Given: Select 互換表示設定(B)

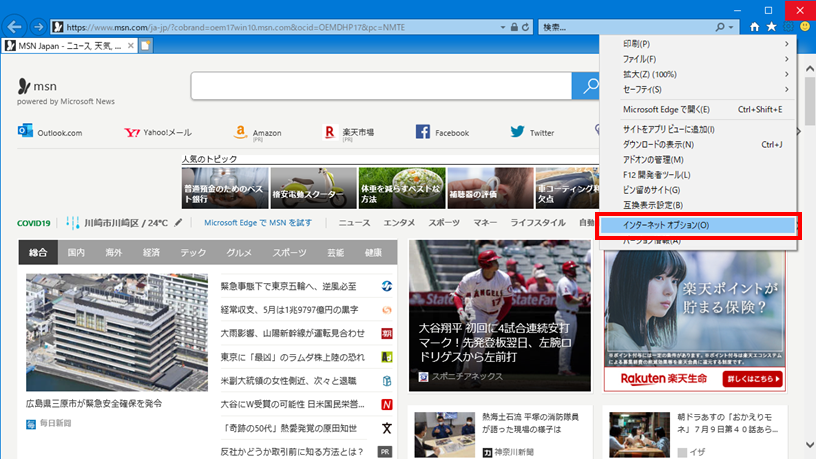Looking at the screenshot, I should tap(698, 205).
